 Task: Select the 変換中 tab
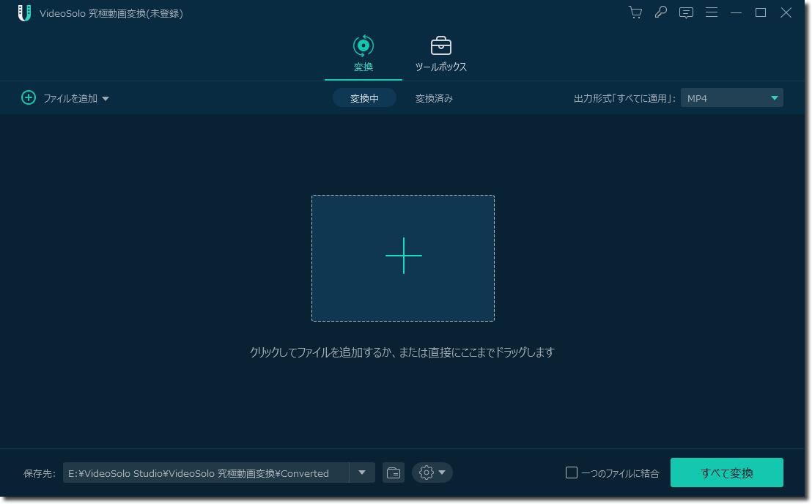tap(364, 98)
